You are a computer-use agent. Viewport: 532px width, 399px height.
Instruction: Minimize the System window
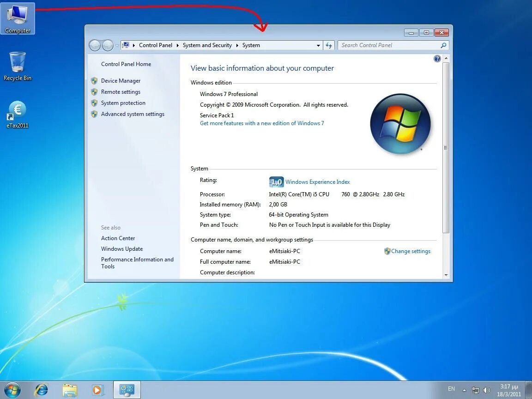411,33
